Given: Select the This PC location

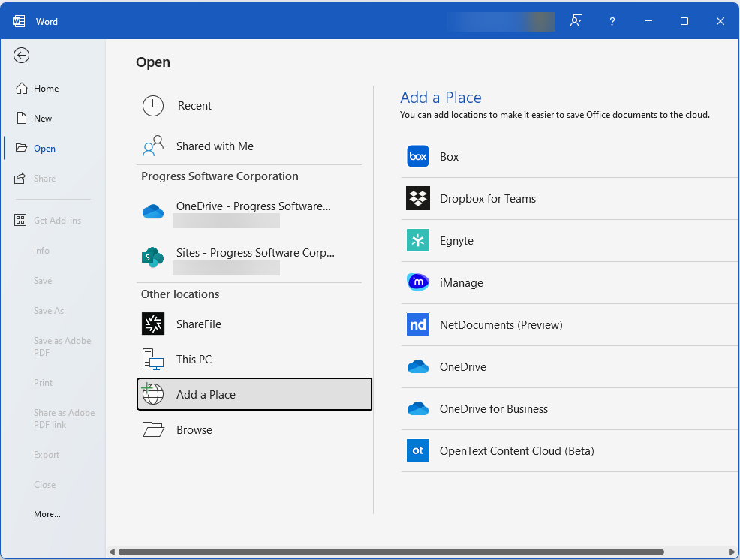Looking at the screenshot, I should click(254, 359).
